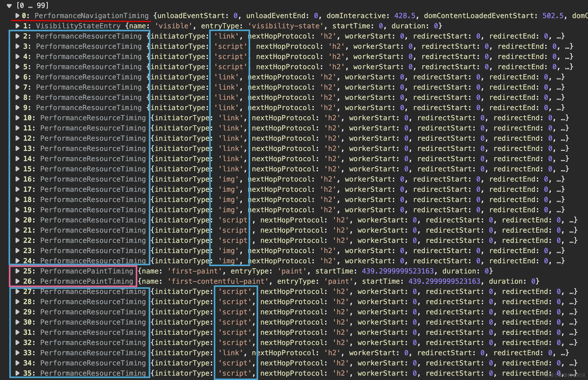Expand entry 0 PerformanceNavigationTiming arrow
The height and width of the screenshot is (380, 588).
pyautogui.click(x=17, y=16)
